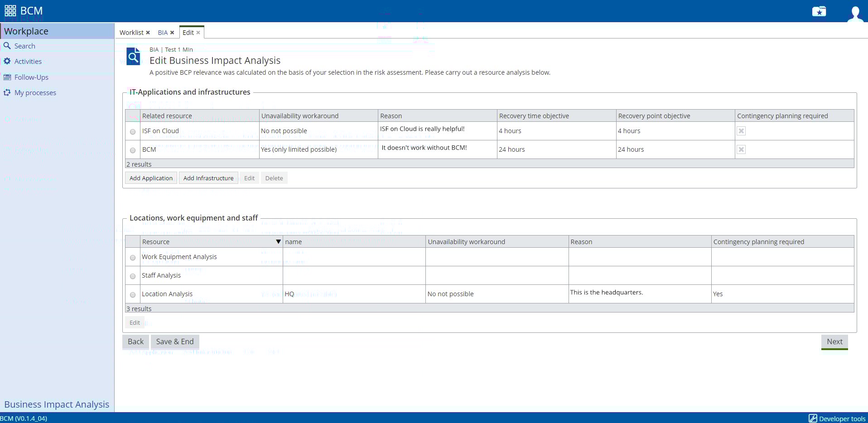Screen dimensions: 868x423
Task: Click the 'It doesn't work without BCM!' cell
Action: tap(438, 149)
